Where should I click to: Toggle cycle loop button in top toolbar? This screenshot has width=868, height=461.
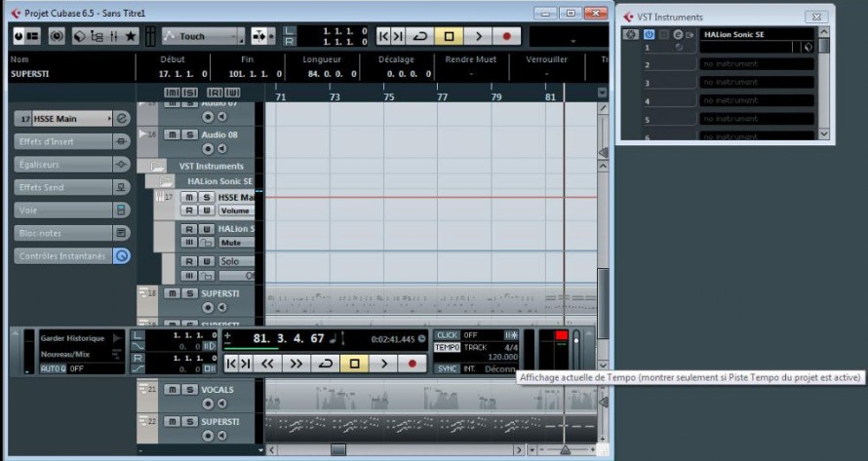pos(420,36)
